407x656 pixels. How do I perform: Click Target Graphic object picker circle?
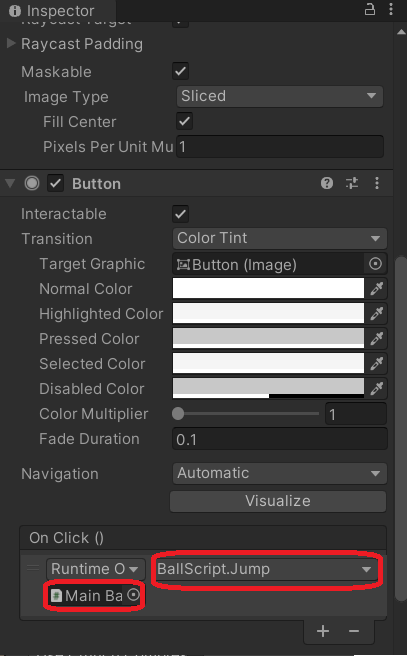(x=375, y=264)
